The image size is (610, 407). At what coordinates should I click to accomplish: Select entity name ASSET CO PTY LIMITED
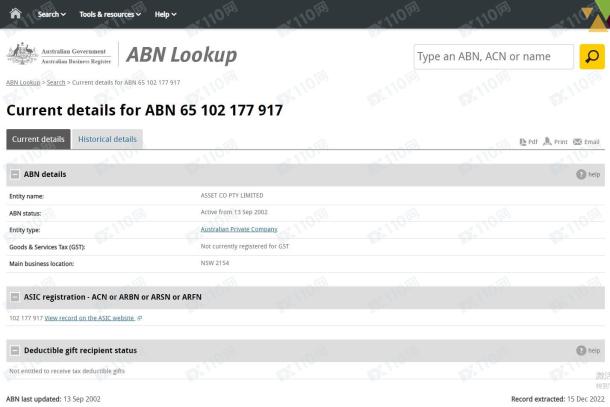pyautogui.click(x=232, y=195)
